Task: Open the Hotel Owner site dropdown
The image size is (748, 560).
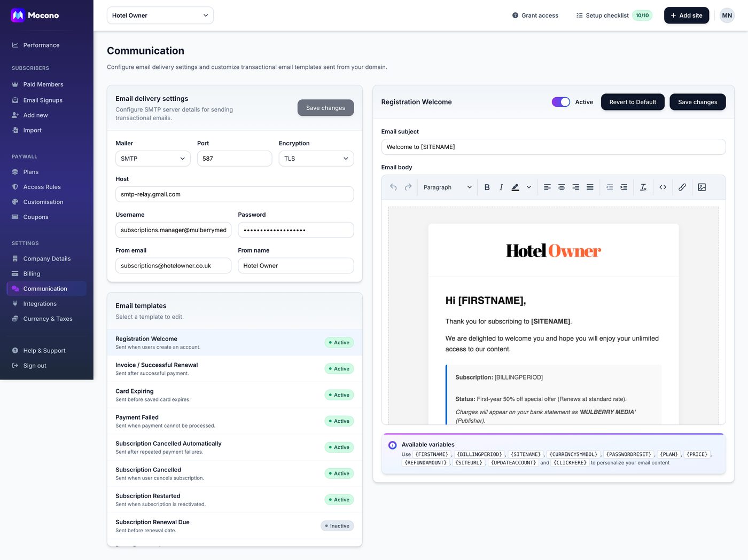Action: [160, 15]
